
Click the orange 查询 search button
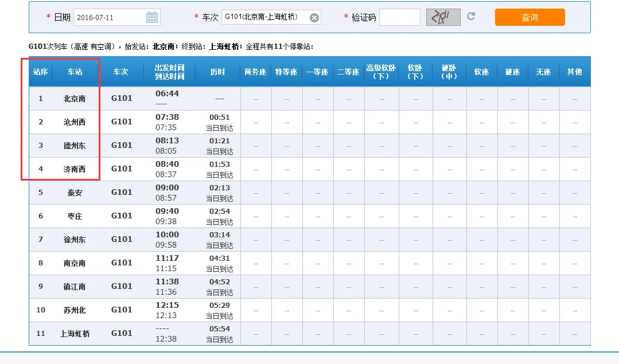(x=529, y=17)
